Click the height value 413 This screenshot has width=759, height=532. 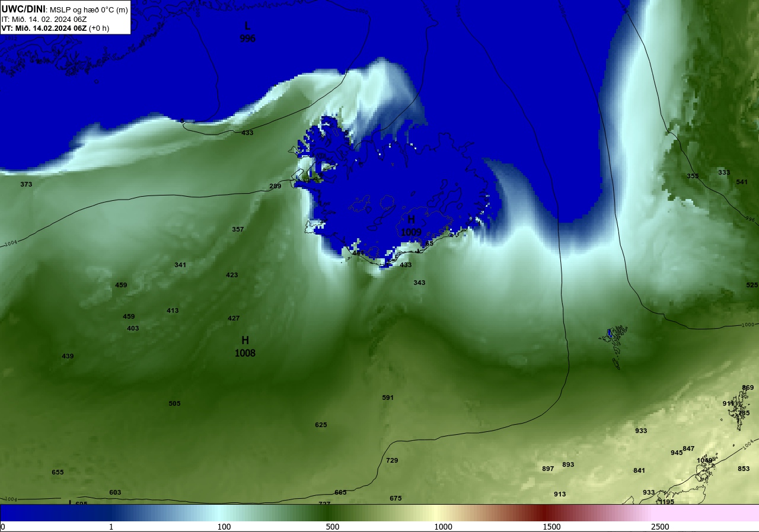(173, 310)
